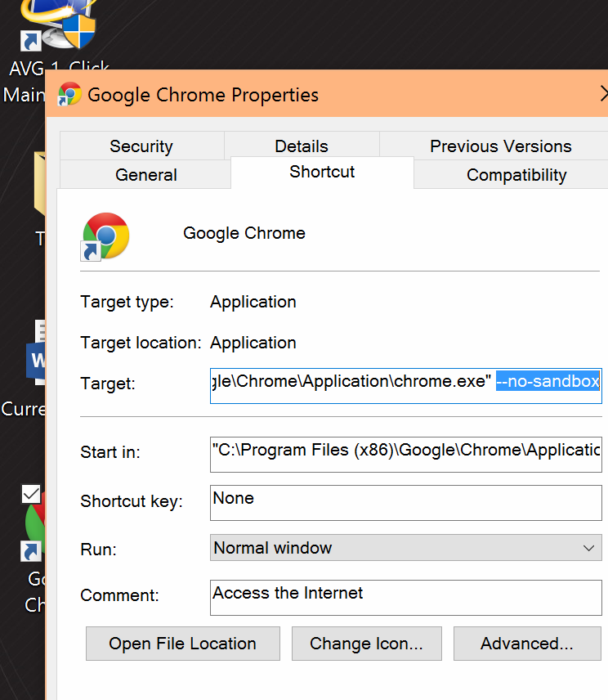Select the Shortcut tab
Screen dimensions: 608x700
(322, 172)
